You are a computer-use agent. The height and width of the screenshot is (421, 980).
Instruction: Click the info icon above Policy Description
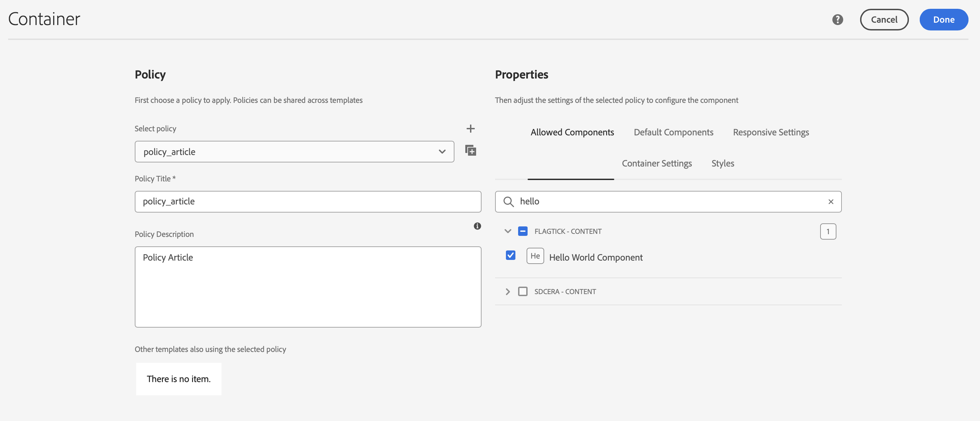click(x=477, y=226)
